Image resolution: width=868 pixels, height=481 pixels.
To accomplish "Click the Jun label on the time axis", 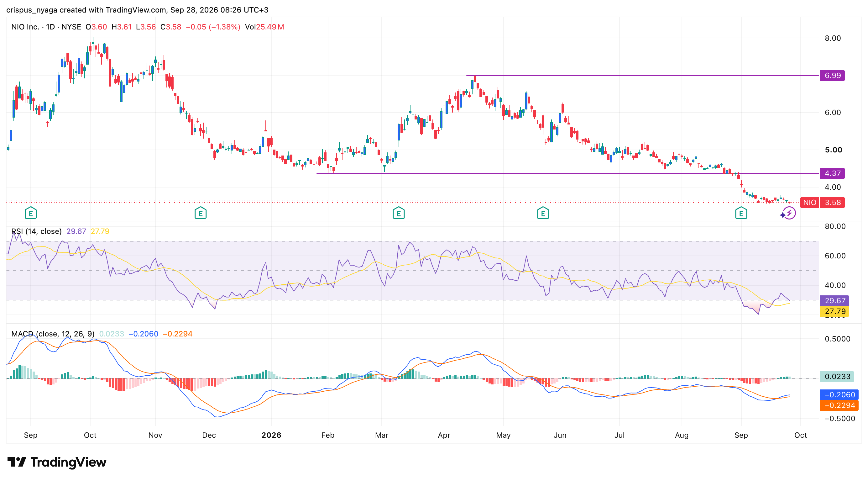I will coord(560,435).
